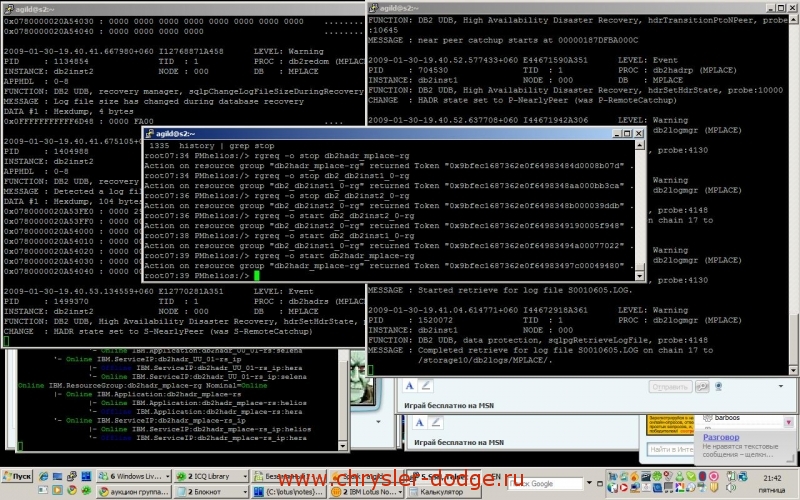Expand the '2 Блокнот' taskbar group arrow
The image size is (800, 500).
[x=245, y=492]
